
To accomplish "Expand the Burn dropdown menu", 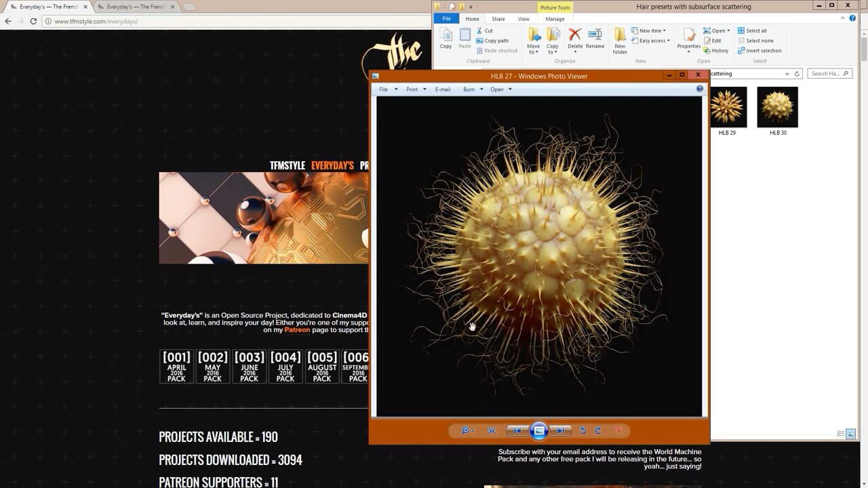I will click(x=473, y=89).
